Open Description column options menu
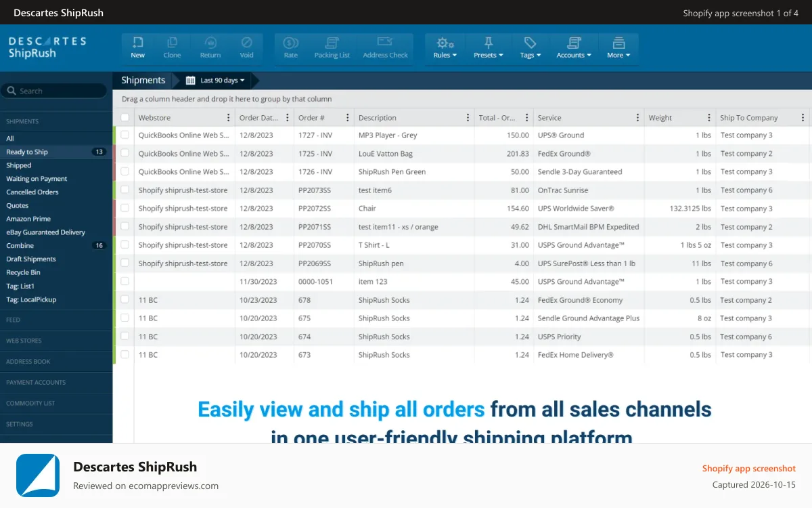This screenshot has height=508, width=812. point(468,118)
